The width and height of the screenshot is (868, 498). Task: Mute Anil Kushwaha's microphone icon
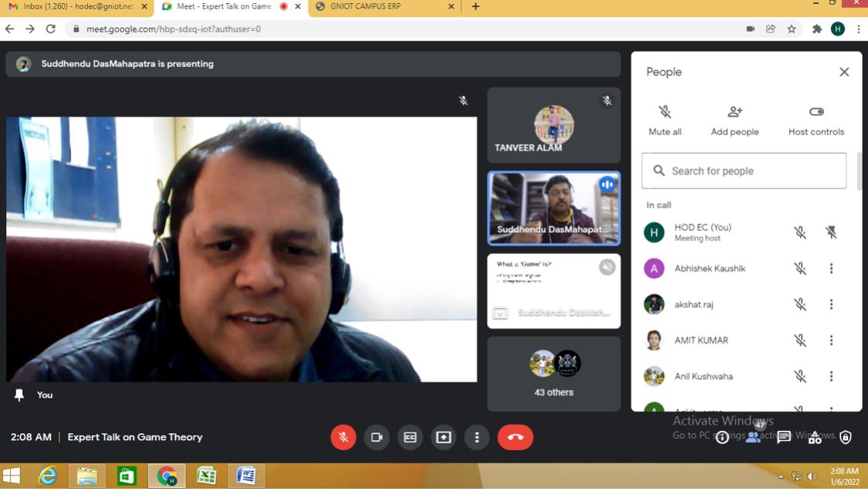click(x=800, y=377)
